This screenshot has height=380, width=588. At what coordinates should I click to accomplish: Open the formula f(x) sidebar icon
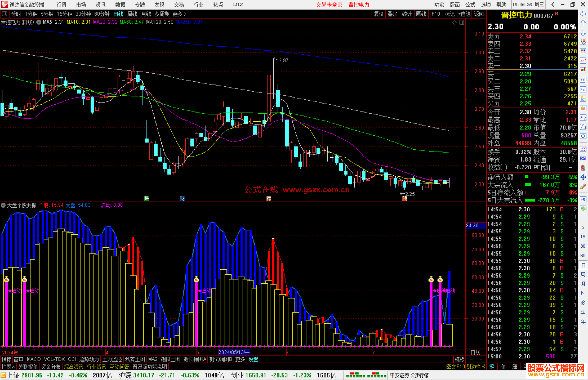click(583, 127)
